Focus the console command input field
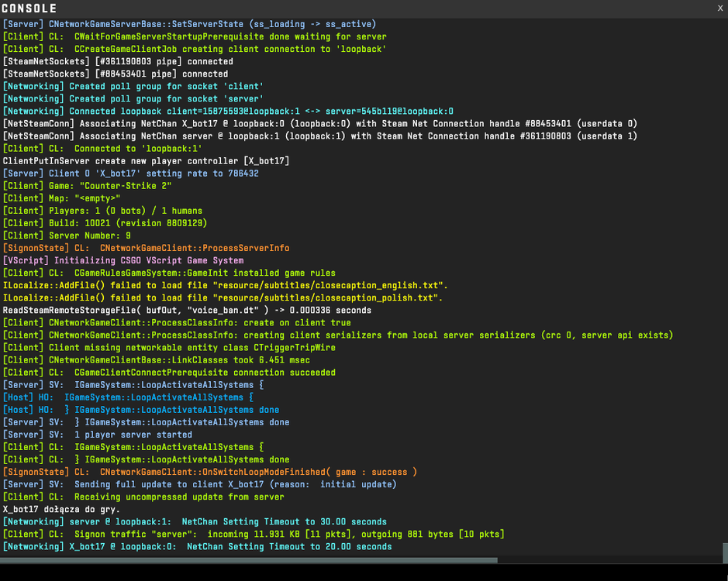The width and height of the screenshot is (728, 581). click(x=364, y=572)
